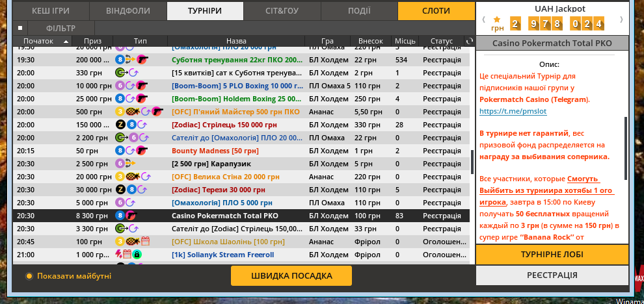Image resolution: width=644 pixels, height=304 pixels.
Task: Click the РЕЄСТРАЦІЯ button
Action: pos(552,275)
